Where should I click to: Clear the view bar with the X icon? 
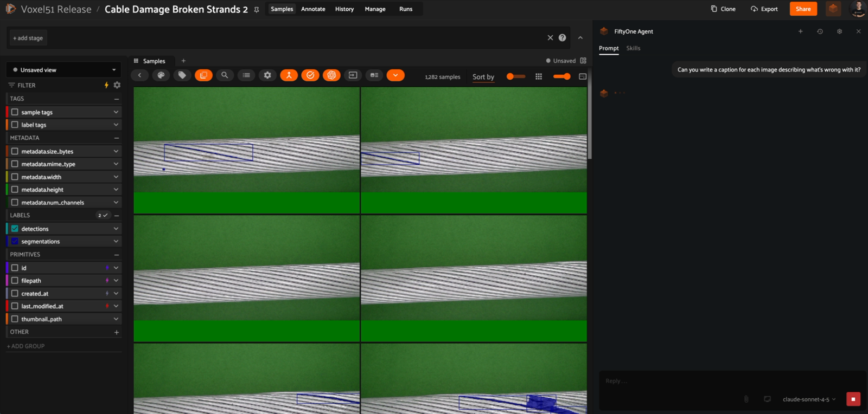tap(550, 38)
